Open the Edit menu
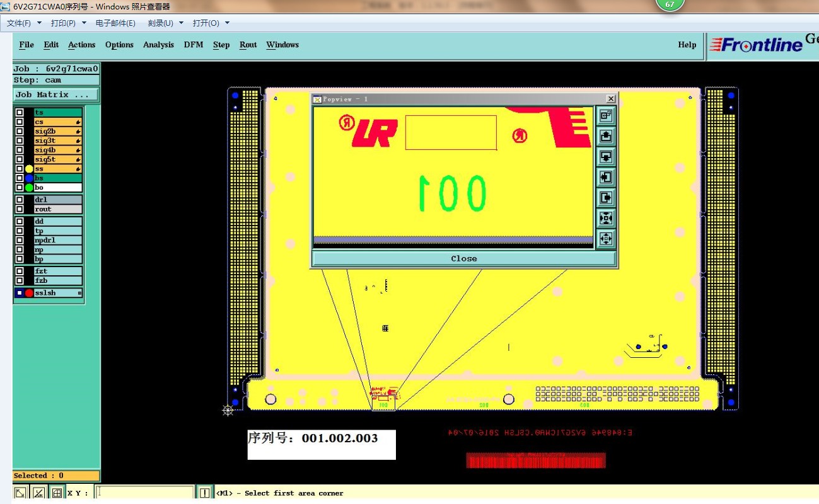This screenshot has width=819, height=504. 51,45
